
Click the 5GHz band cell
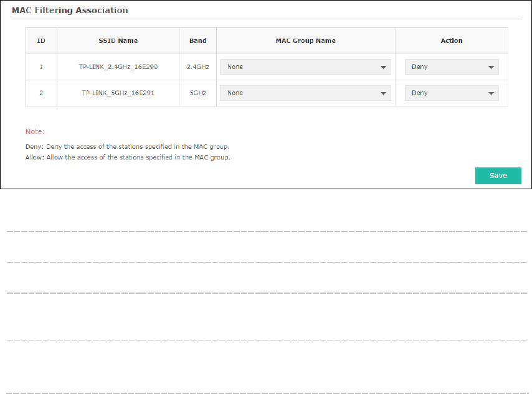tap(198, 93)
